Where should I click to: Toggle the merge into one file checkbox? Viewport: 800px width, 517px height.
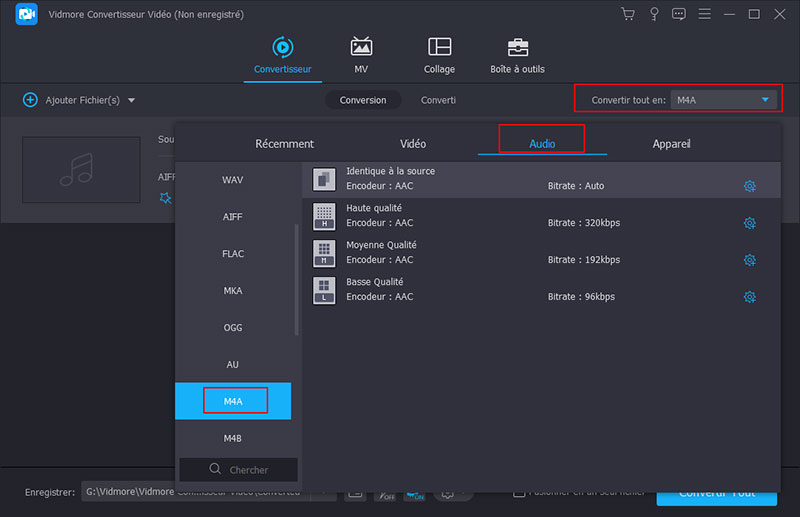point(519,492)
